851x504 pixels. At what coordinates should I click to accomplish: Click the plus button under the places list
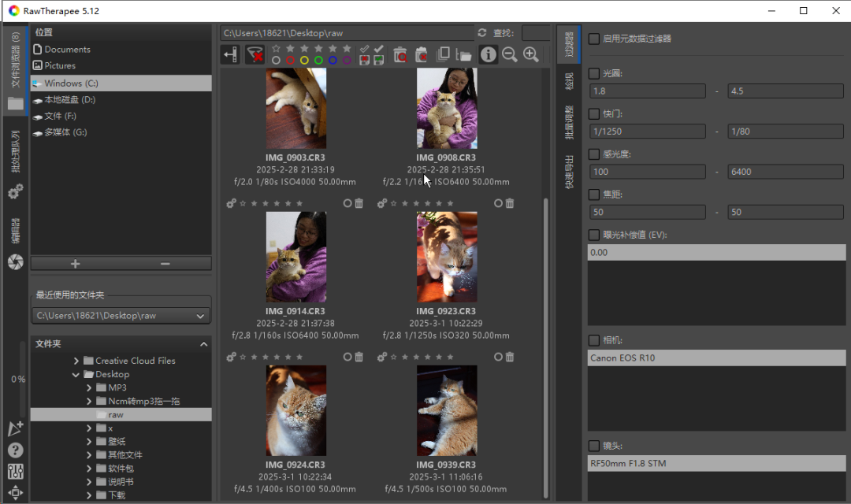pos(76,264)
